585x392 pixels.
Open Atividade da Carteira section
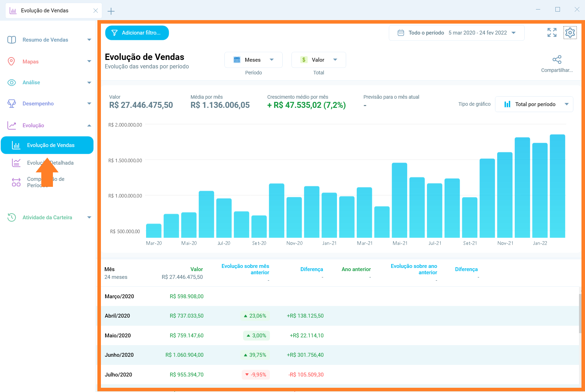[x=47, y=218]
